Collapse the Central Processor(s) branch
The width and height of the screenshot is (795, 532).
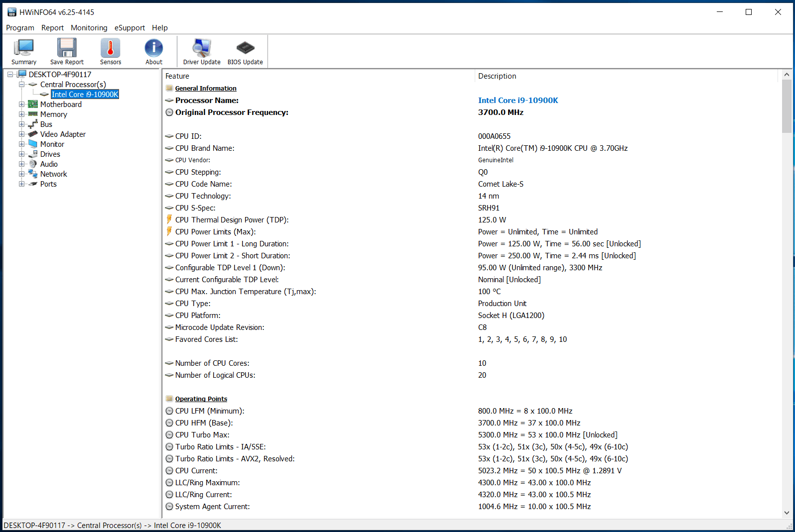21,84
